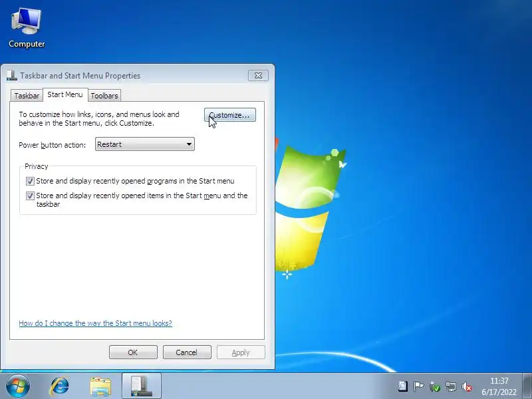This screenshot has height=399, width=532.
Task: Click the Customize... button
Action: [x=229, y=115]
